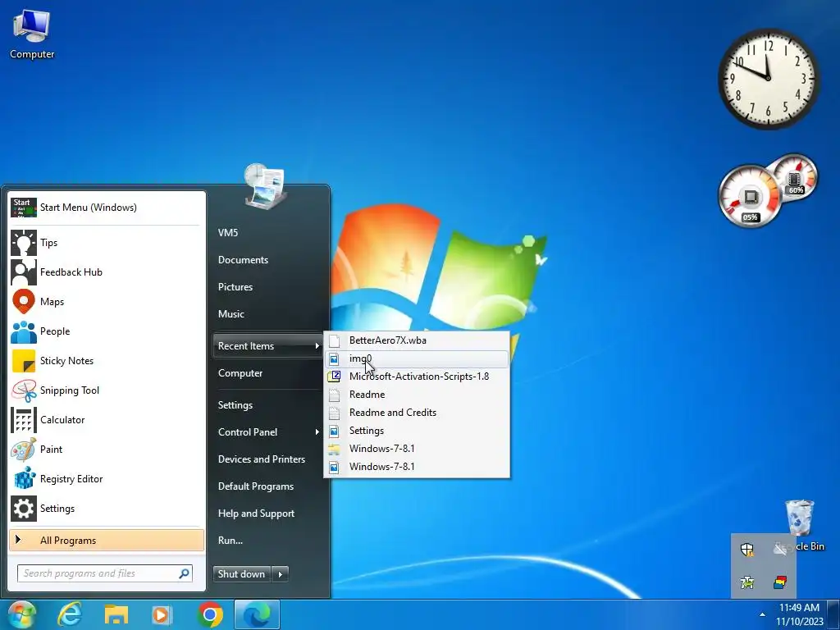Click the Show desktop strip on the taskbar
This screenshot has width=840, height=630.
coord(834,614)
